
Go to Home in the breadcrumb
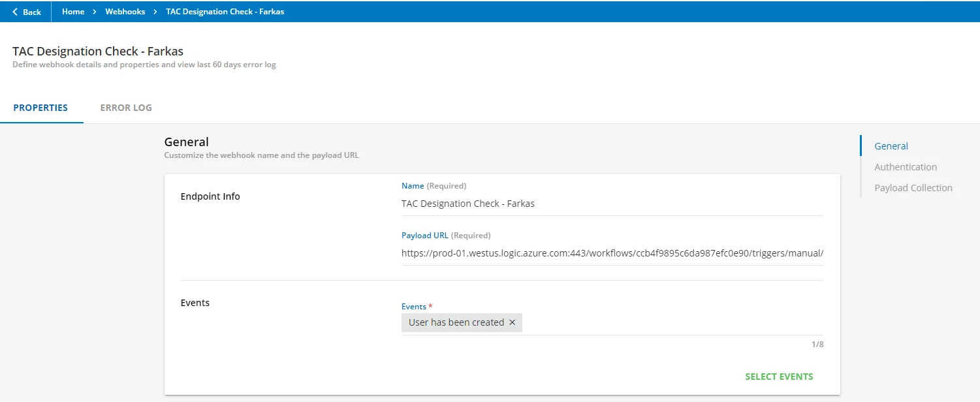click(73, 12)
